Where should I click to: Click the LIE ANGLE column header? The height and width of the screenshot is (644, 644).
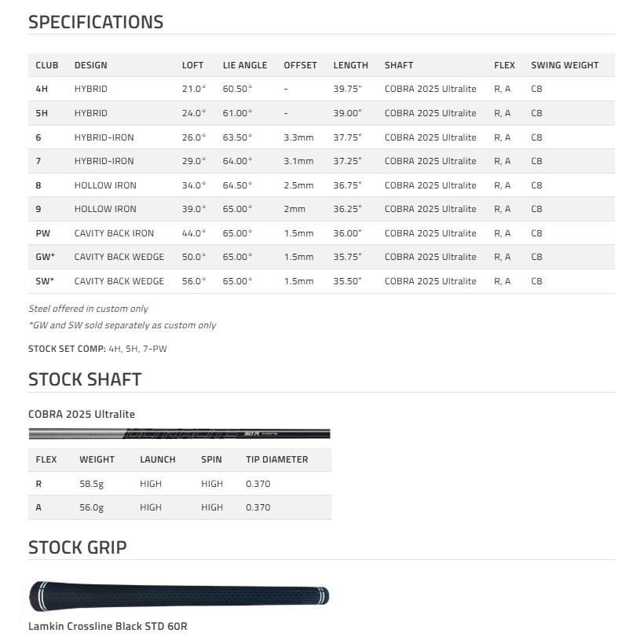tap(245, 65)
